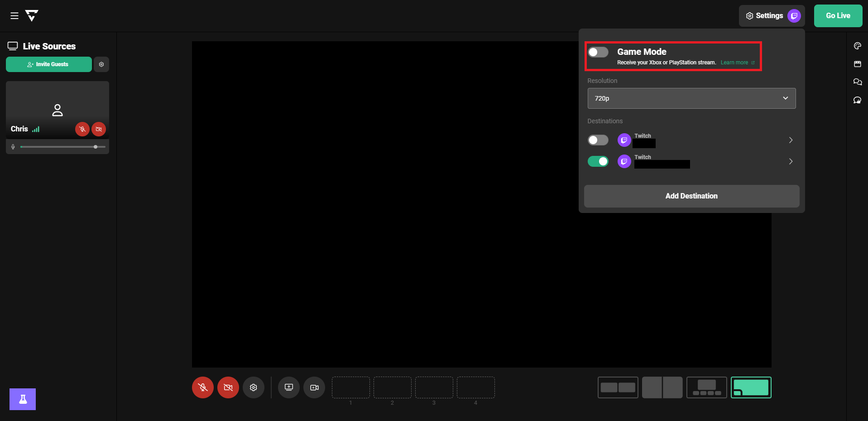The height and width of the screenshot is (421, 868).
Task: Open the Game Mode Learn more link
Action: (x=738, y=63)
